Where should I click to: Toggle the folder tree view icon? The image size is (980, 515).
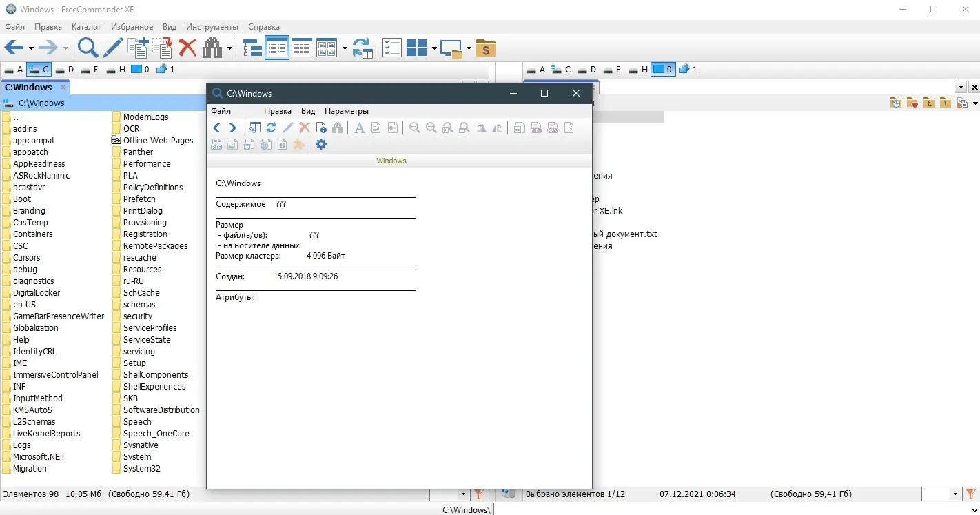click(x=252, y=48)
